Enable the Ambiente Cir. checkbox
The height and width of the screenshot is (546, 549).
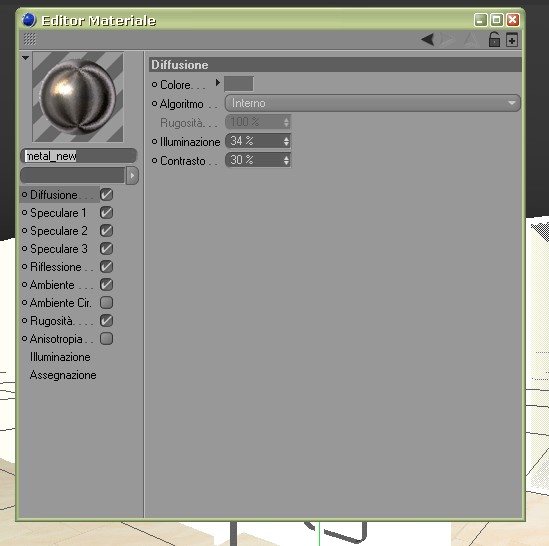pos(106,303)
